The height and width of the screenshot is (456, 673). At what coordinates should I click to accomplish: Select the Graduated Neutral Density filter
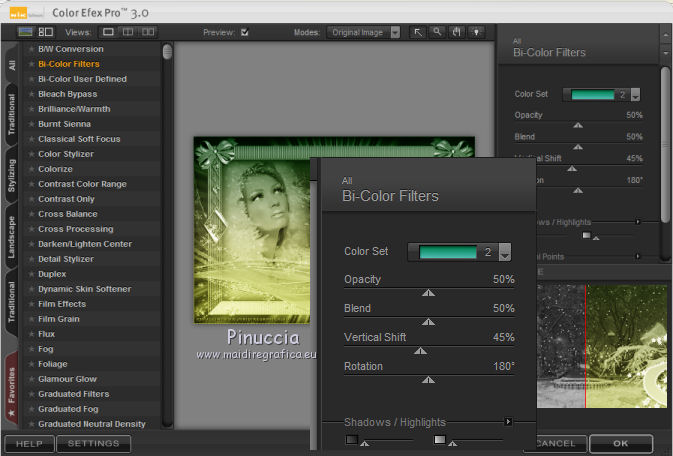92,424
